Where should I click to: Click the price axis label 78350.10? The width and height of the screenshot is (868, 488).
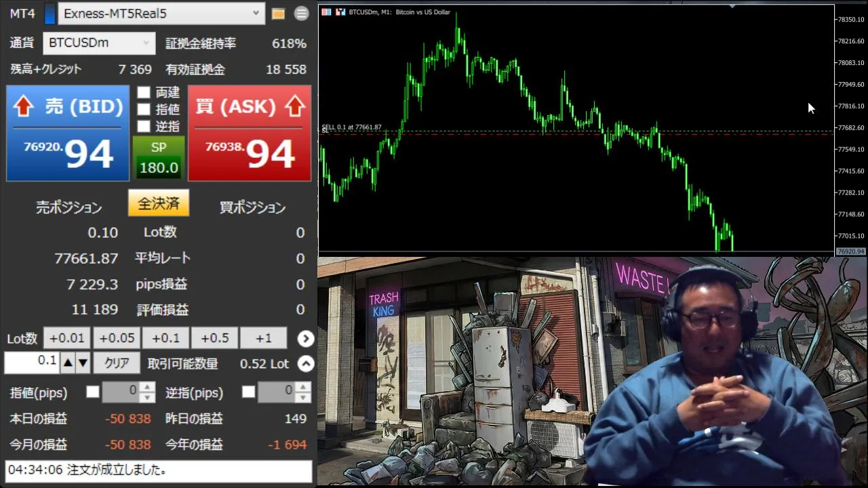851,20
